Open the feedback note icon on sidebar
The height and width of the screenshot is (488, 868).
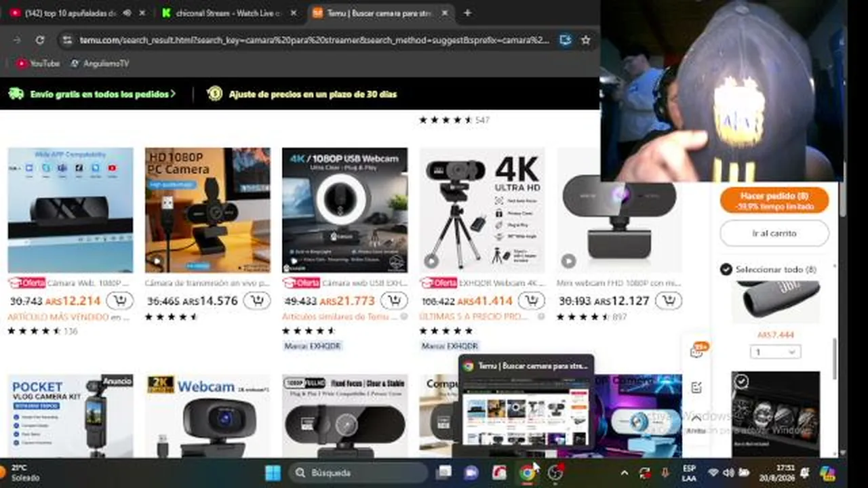point(696,388)
